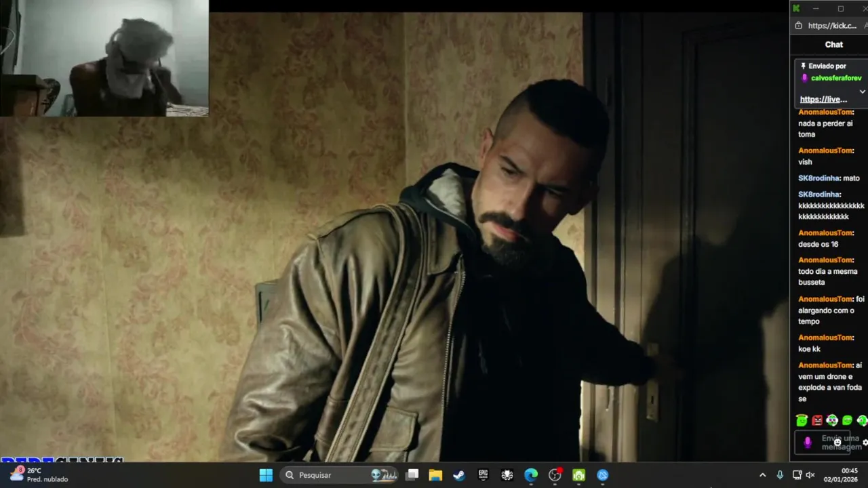
Task: Expand the pinned message chevron
Action: [x=862, y=91]
